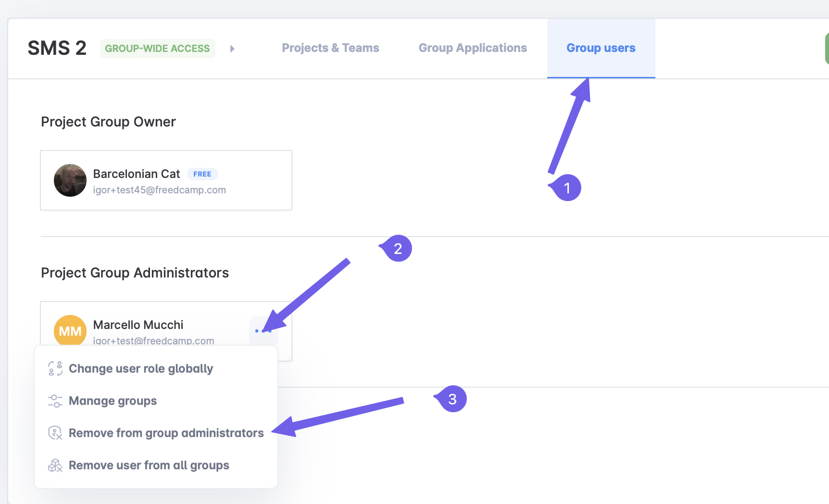Viewport: 829px width, 504px height.
Task: Click the Manage groups sliders icon
Action: click(55, 401)
